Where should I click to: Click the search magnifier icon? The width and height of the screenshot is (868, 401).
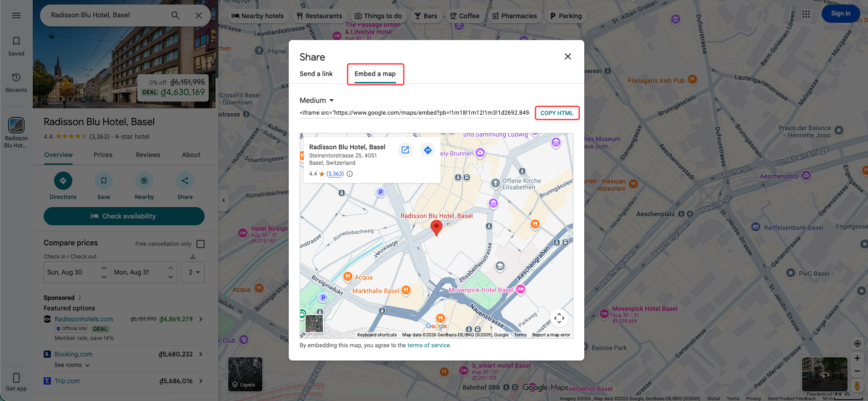pyautogui.click(x=175, y=15)
